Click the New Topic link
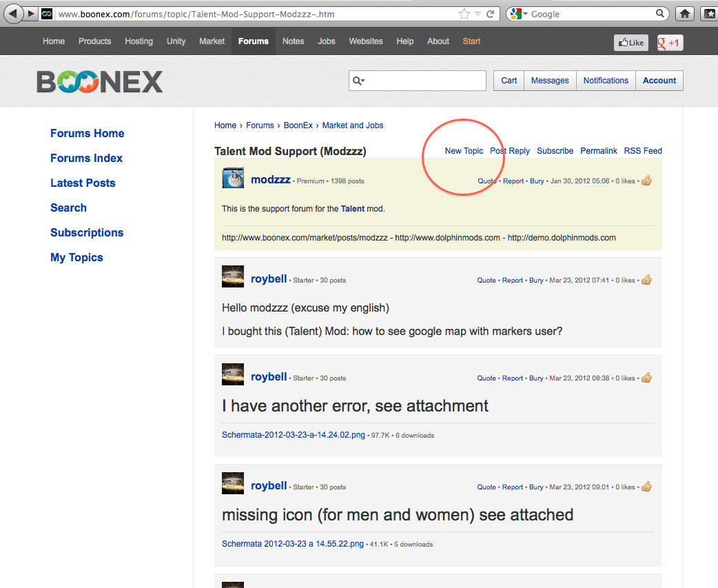Screen dimensions: 718x588 464,151
